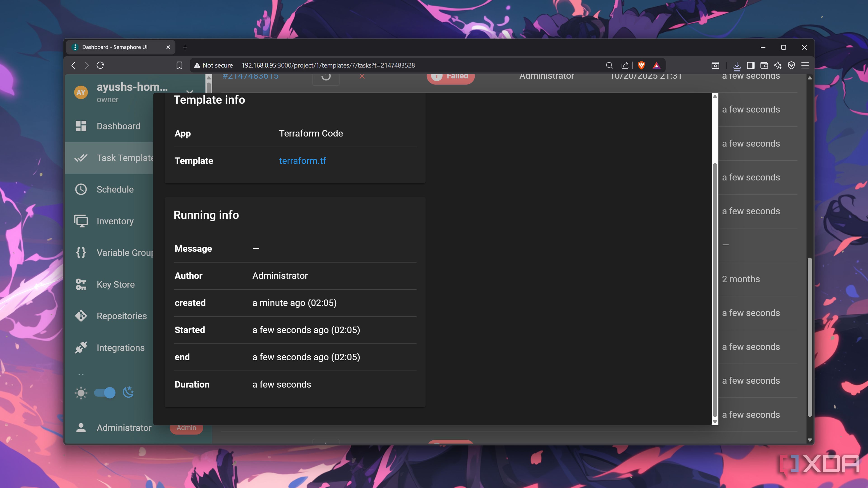Click dialog scrollbar down arrow

click(715, 422)
